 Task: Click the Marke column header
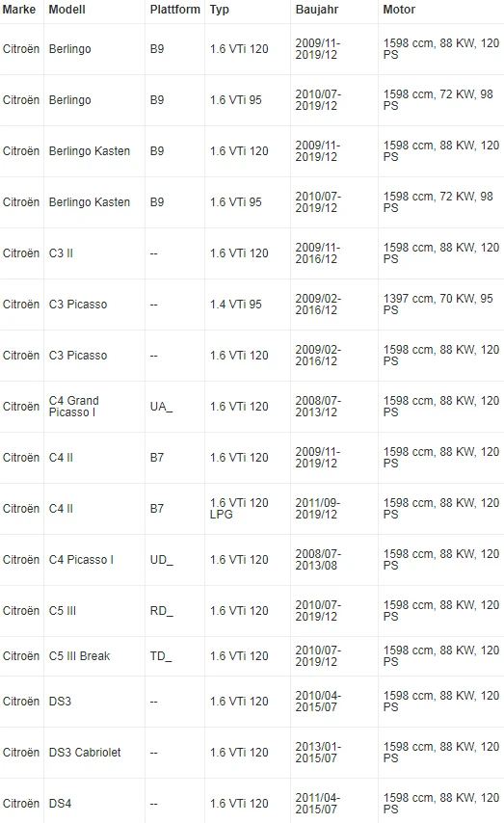[19, 10]
